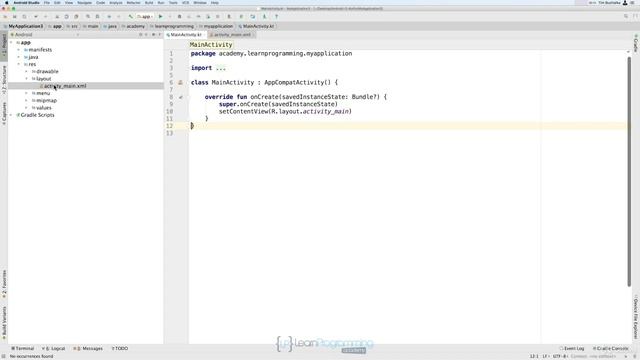This screenshot has height=360, width=640.
Task: Toggle the Structure tool window side button
Action: click(x=4, y=80)
